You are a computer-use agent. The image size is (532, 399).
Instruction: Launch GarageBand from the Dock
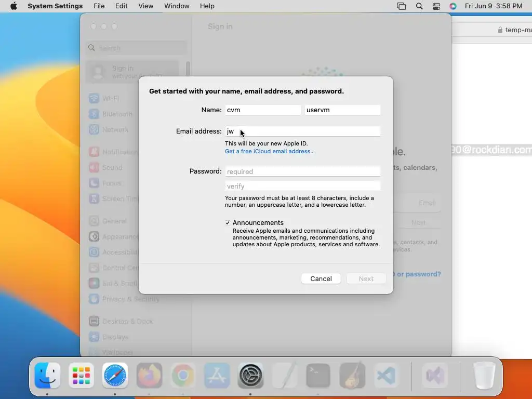click(x=352, y=376)
